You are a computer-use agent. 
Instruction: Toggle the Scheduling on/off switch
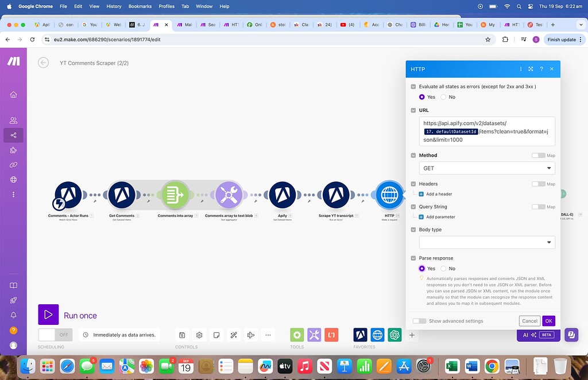pyautogui.click(x=55, y=334)
